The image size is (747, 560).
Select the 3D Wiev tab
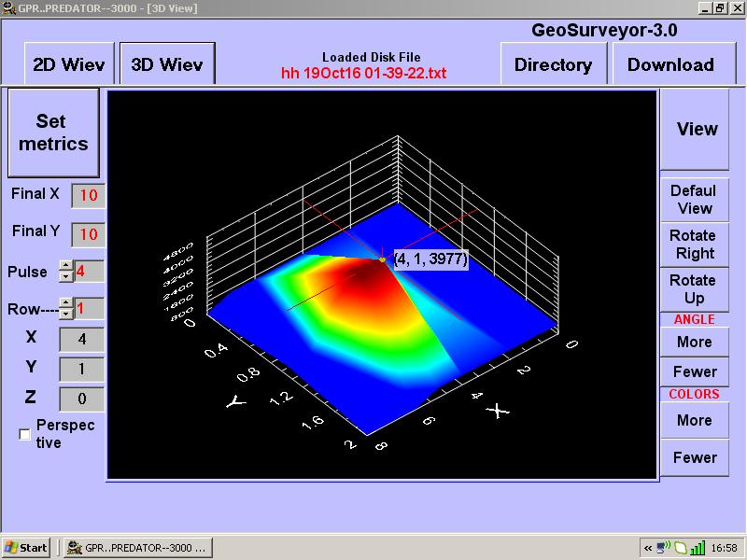point(167,63)
